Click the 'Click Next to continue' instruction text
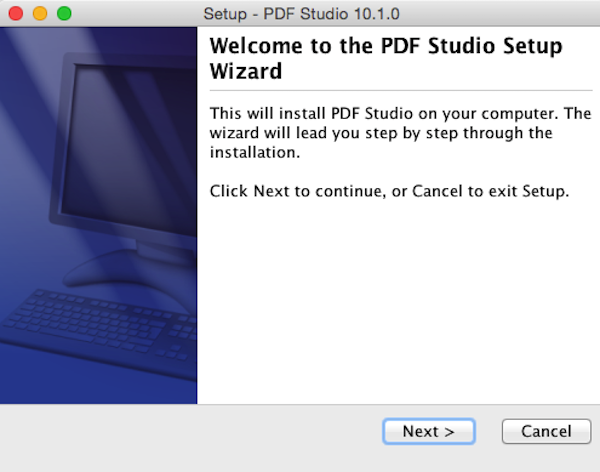Image resolution: width=600 pixels, height=472 pixels. 389,191
